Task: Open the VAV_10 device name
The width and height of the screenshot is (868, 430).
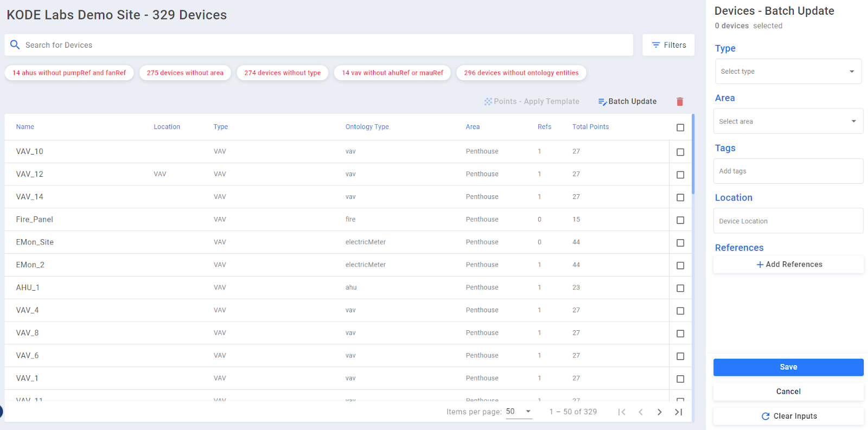Action: (29, 151)
